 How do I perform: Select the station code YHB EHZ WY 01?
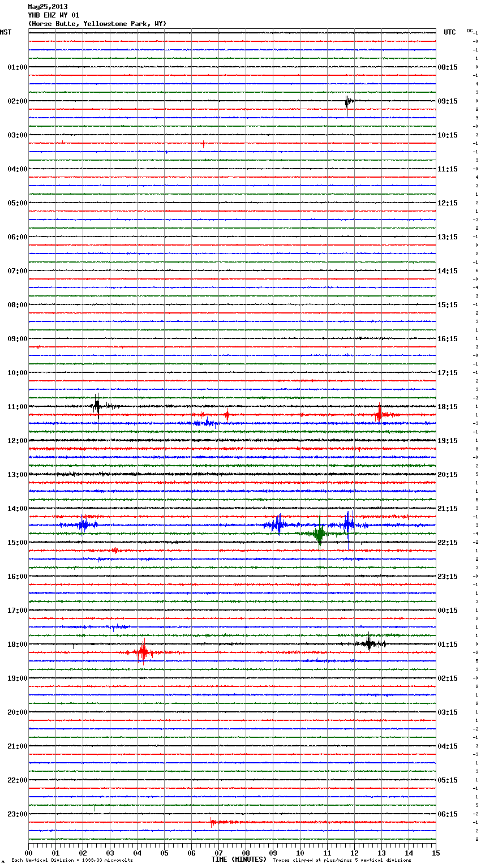click(54, 15)
